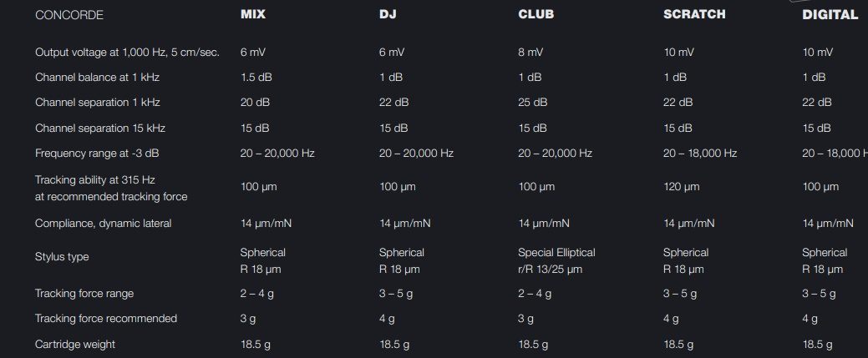Click the MIX 1.5 dB balance value
The image size is (868, 358).
pos(256,78)
